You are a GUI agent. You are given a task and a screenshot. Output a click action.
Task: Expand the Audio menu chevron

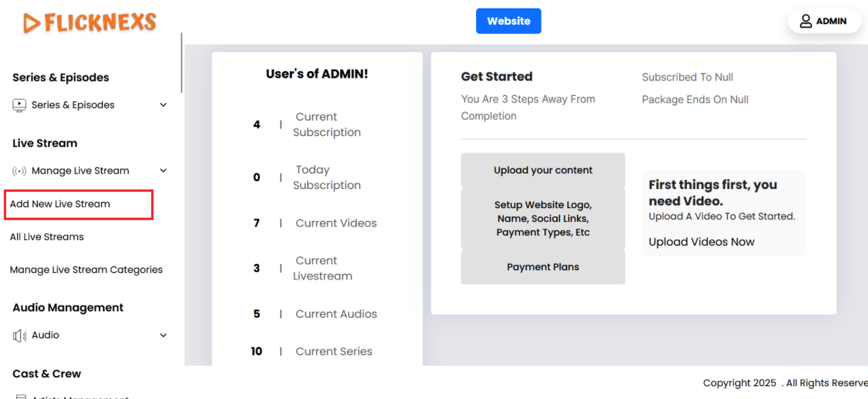click(x=163, y=335)
